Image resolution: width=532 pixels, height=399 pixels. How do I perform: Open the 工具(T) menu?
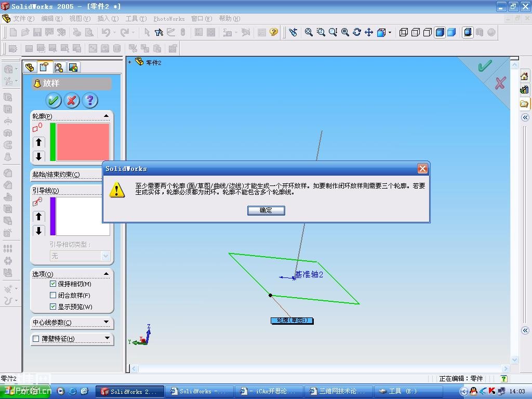136,19
